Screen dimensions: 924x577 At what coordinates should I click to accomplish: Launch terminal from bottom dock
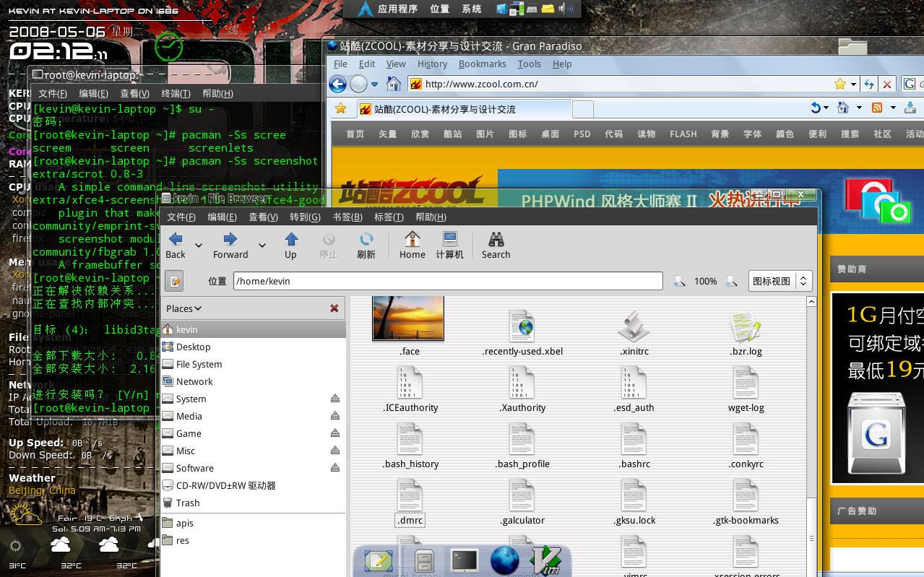pos(464,560)
